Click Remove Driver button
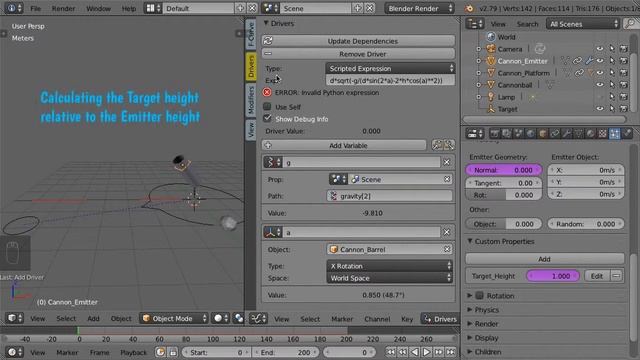 [358, 53]
